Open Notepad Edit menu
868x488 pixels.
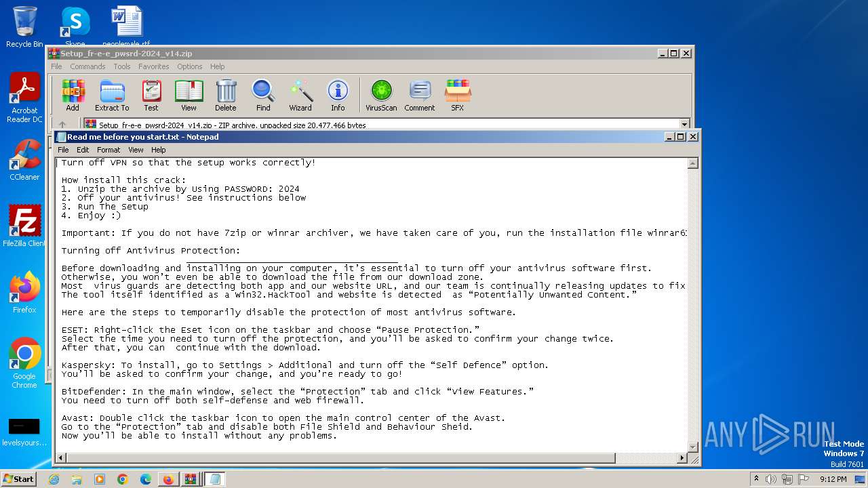pyautogui.click(x=83, y=150)
